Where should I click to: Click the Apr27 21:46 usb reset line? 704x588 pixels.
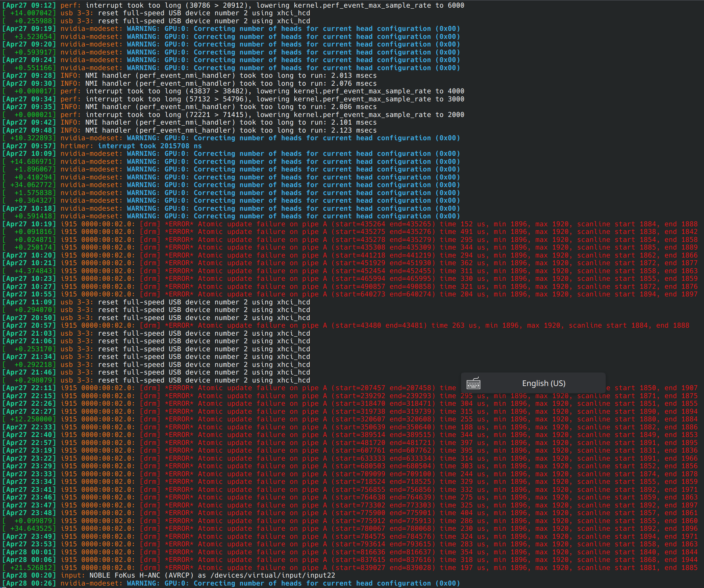point(185,372)
